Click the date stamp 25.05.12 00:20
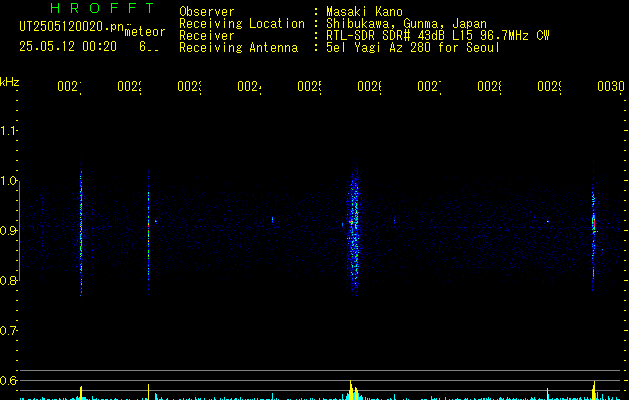This screenshot has height=400, width=629. pos(68,47)
